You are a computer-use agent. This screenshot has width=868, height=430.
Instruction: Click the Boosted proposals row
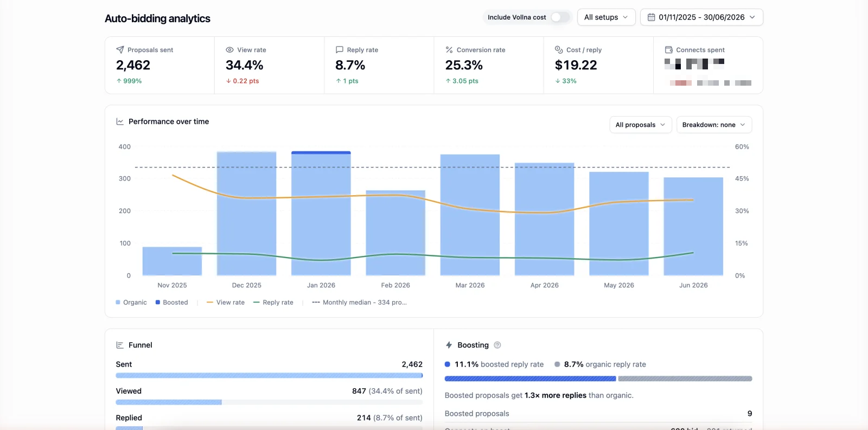598,414
